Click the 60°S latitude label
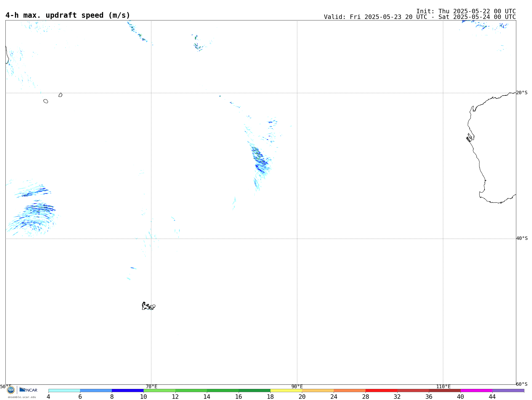Screen dimensions: 532x400 (x=522, y=384)
